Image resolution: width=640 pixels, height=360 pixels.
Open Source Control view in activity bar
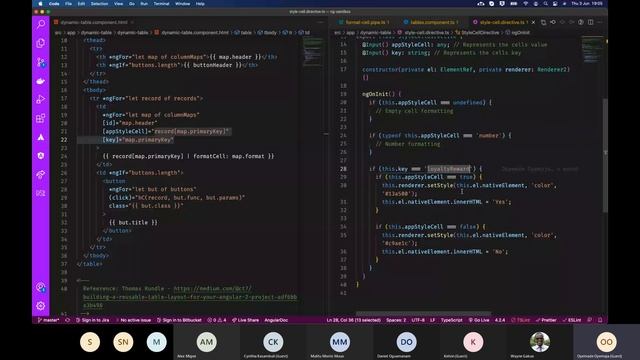coord(41,62)
